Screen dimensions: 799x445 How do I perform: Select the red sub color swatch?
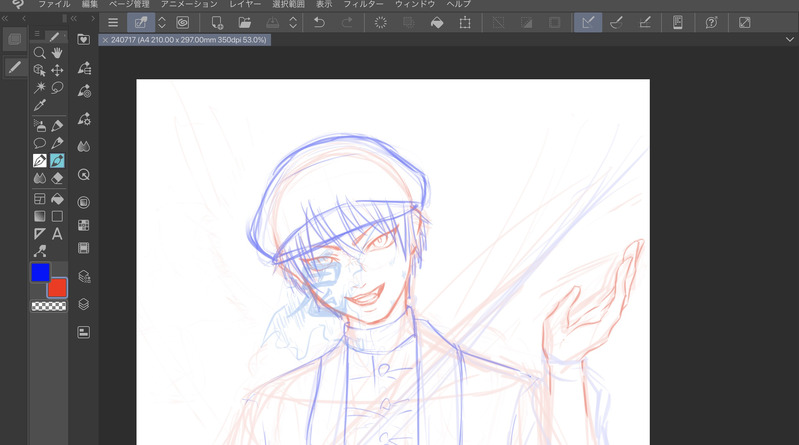coord(58,288)
